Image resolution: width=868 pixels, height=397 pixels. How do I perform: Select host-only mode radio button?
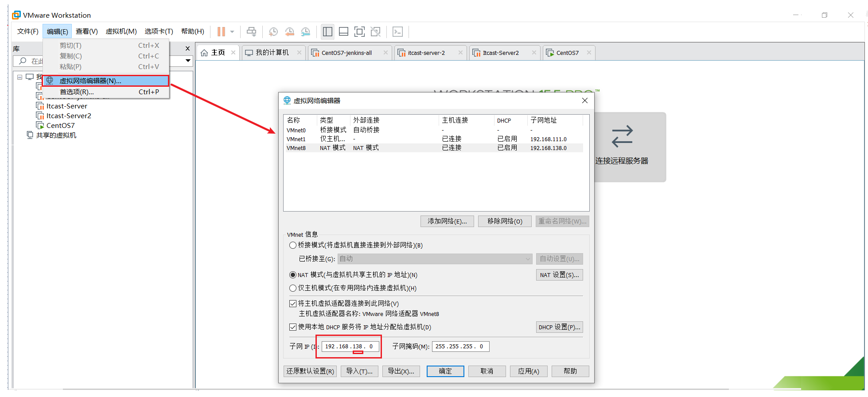click(293, 288)
